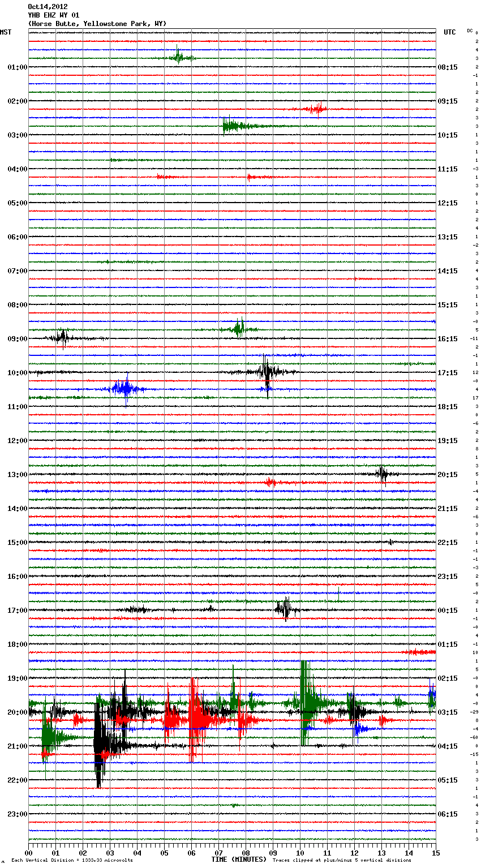Screen dimensions: 481x868
Task: Click the 05:15 UTC time label
Action: (x=448, y=780)
